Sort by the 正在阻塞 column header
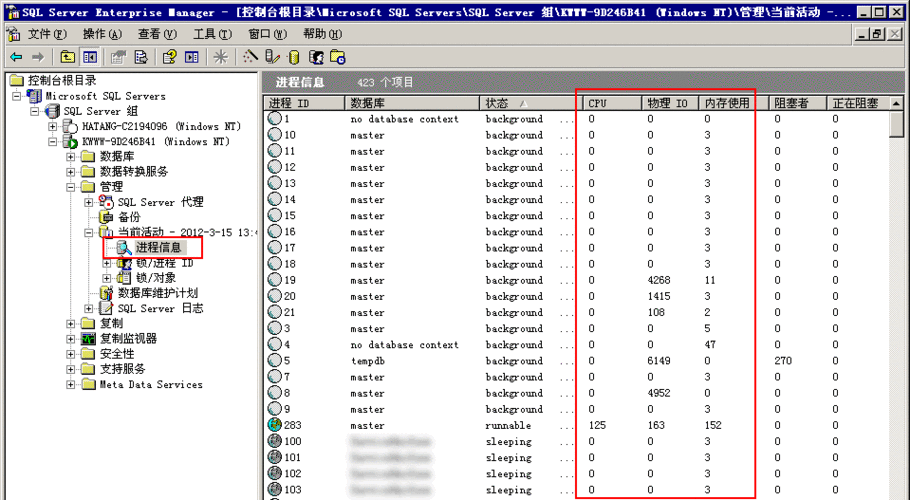Viewport: 910px width, 500px height. tap(857, 103)
